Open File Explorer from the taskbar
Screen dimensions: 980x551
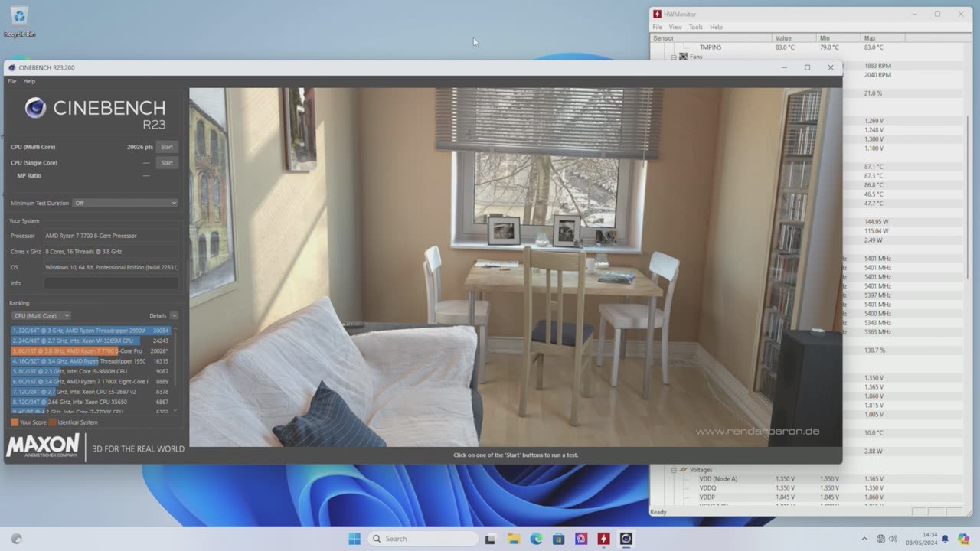(x=514, y=539)
